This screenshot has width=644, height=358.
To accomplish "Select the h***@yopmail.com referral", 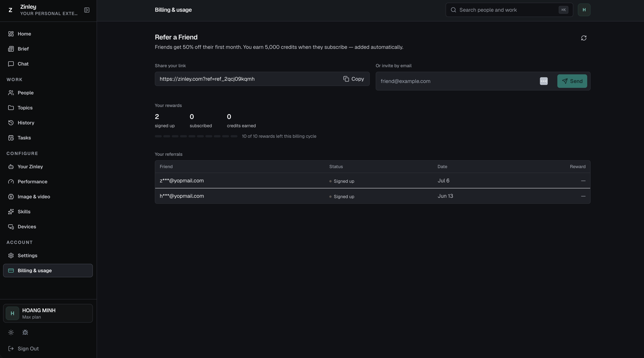I will (373, 196).
